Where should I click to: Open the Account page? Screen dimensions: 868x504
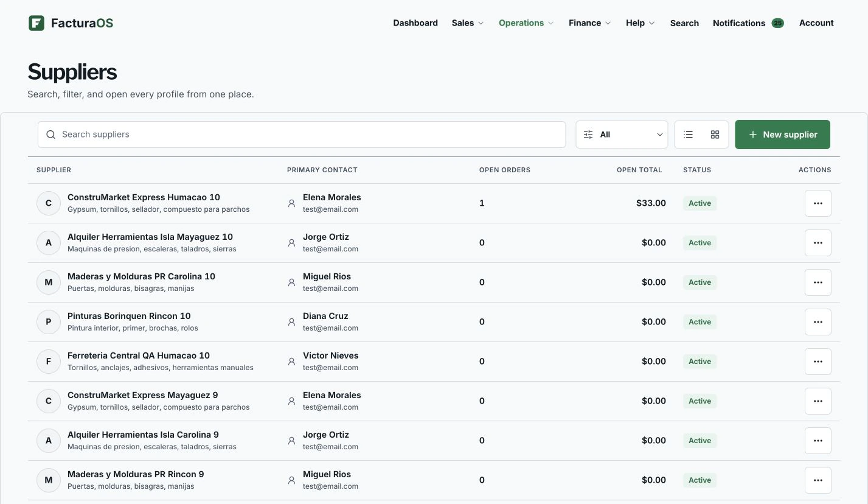(x=816, y=23)
